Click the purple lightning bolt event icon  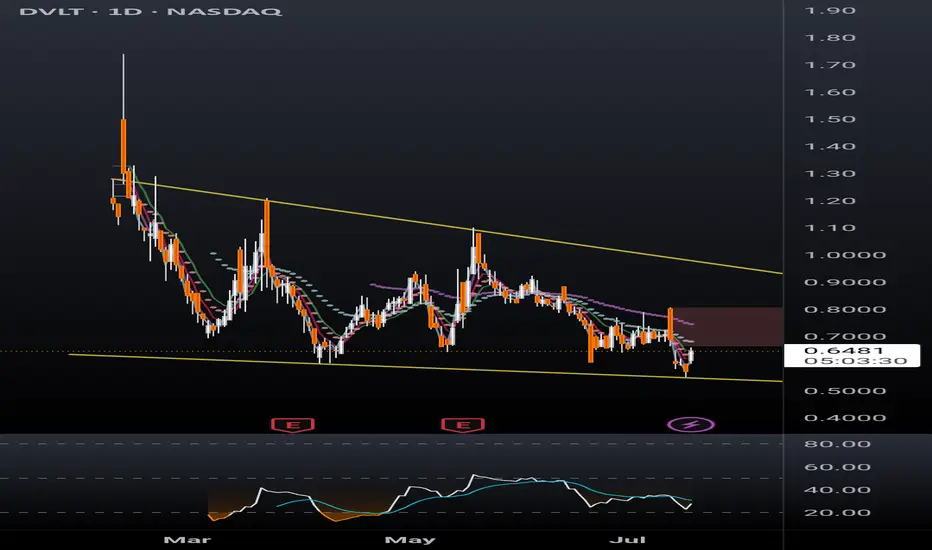[x=691, y=425]
